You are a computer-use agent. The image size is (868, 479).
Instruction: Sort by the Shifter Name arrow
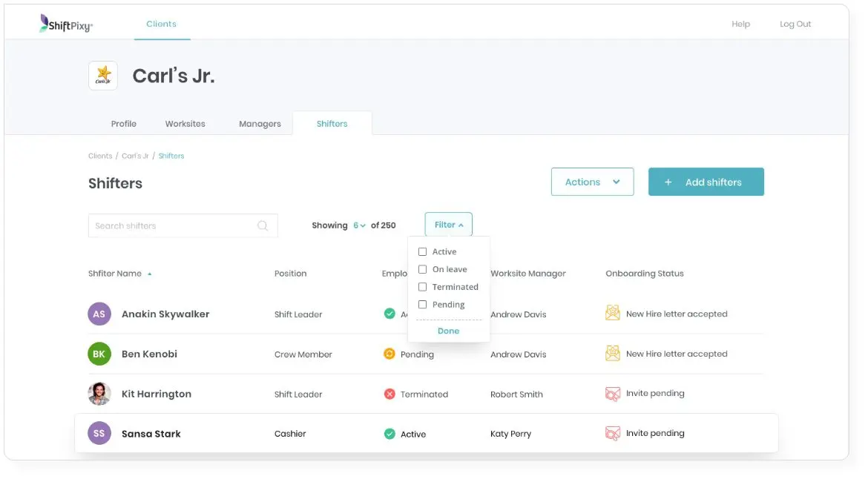(149, 274)
